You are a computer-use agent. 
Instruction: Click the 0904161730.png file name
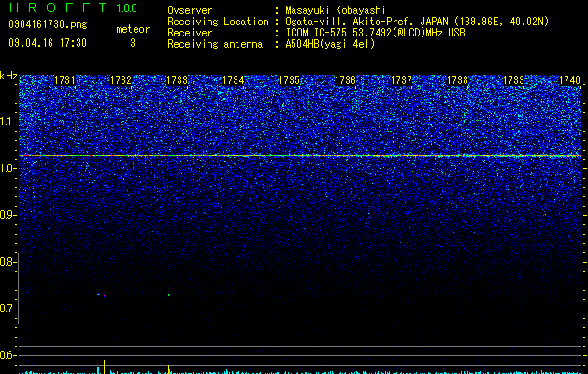pos(48,25)
